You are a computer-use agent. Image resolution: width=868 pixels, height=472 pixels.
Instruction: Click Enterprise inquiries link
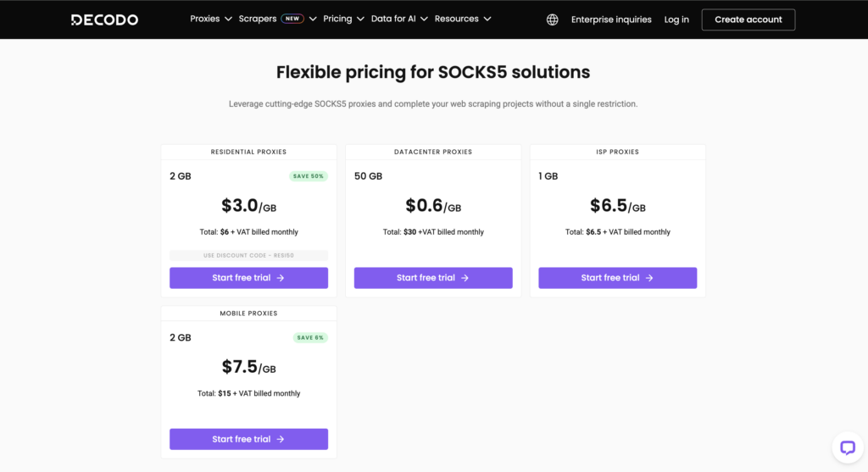(x=611, y=19)
